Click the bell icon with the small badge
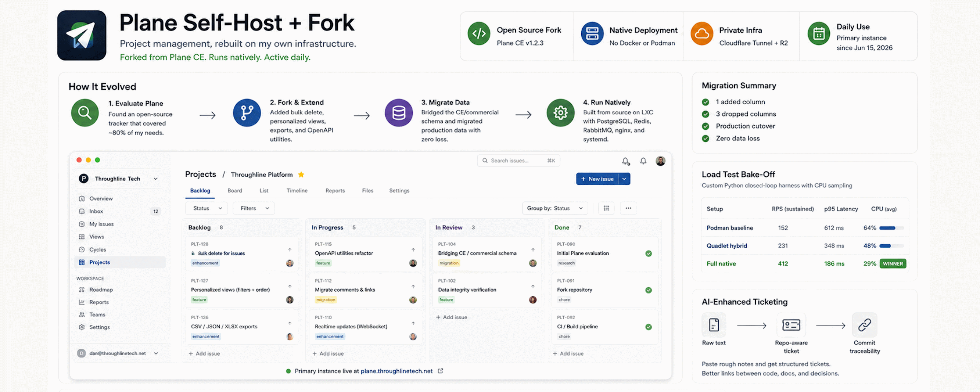The image size is (980, 392). (626, 161)
